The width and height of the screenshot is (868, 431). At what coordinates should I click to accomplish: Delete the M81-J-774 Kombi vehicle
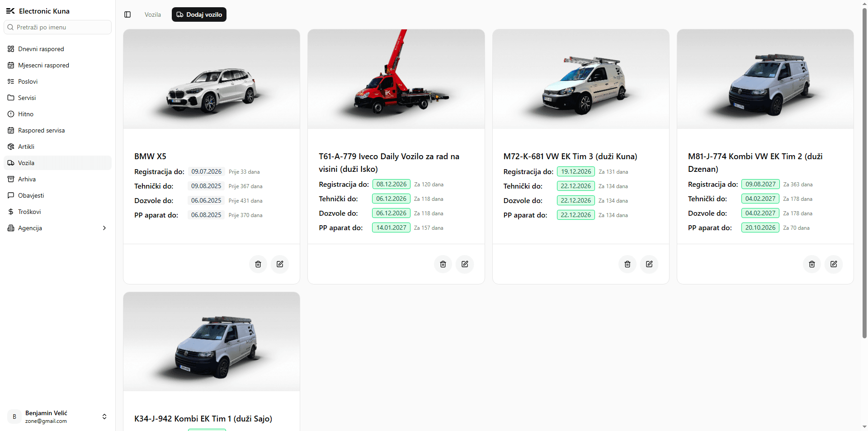812,264
